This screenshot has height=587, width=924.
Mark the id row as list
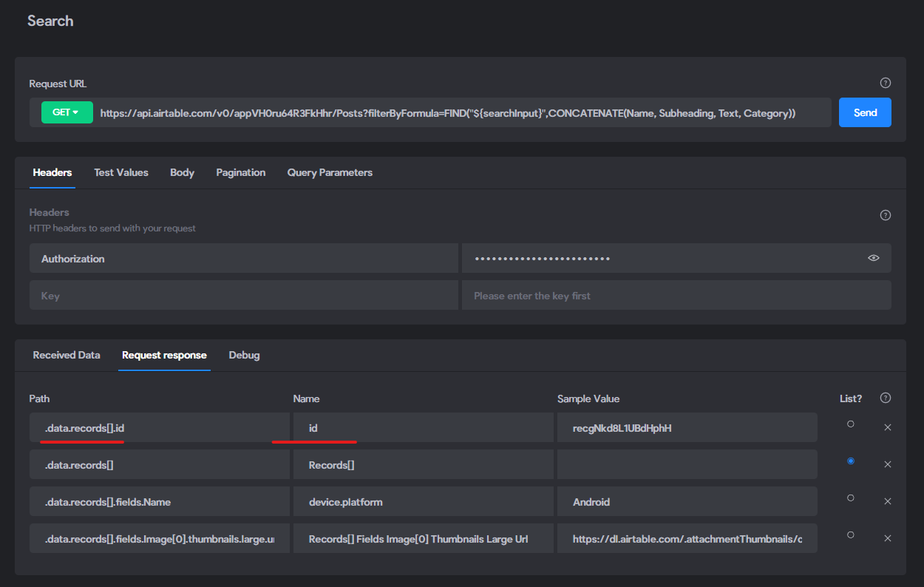click(x=851, y=424)
